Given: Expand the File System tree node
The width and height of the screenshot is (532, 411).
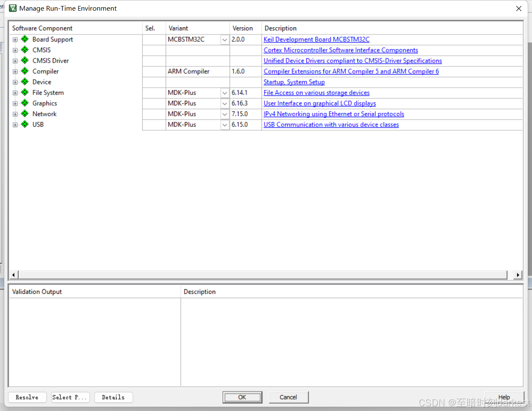Looking at the screenshot, I should click(15, 93).
